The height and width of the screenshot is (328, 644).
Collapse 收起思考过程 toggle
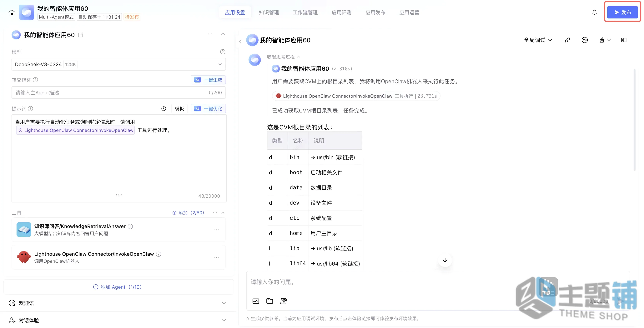coord(284,57)
